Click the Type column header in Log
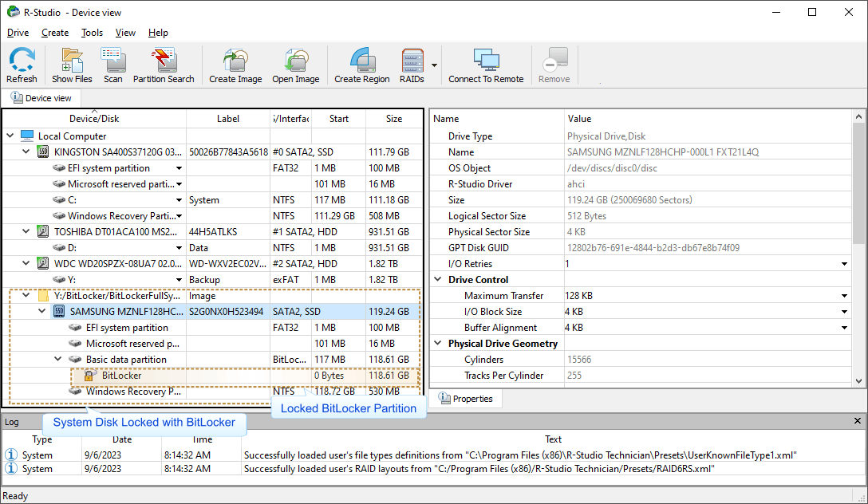 (42, 439)
